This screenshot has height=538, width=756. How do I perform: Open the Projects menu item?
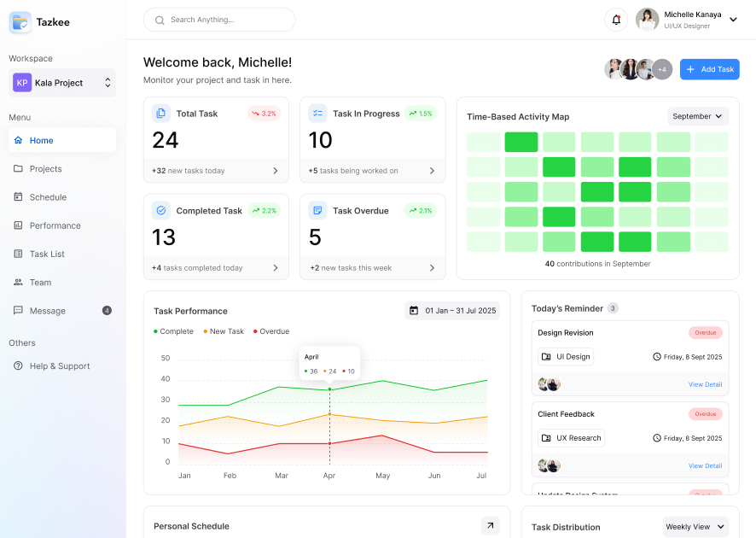(x=62, y=169)
